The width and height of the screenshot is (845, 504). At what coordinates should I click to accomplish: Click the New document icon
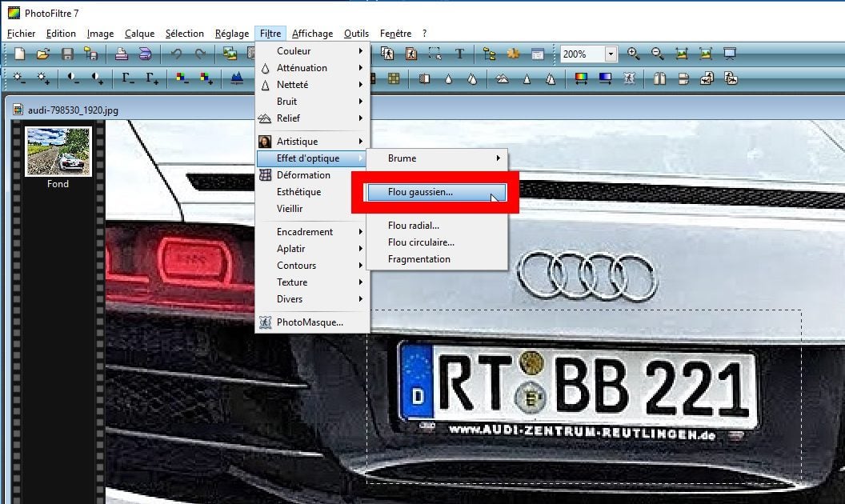point(19,54)
